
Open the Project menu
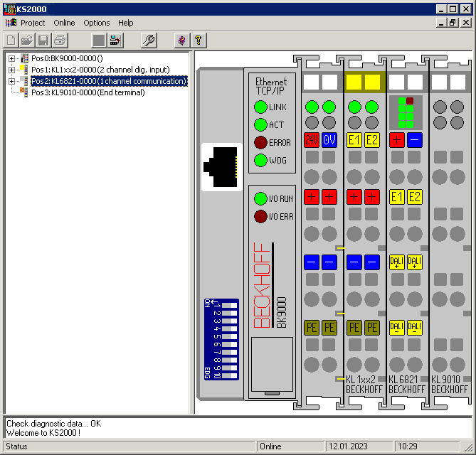click(33, 23)
